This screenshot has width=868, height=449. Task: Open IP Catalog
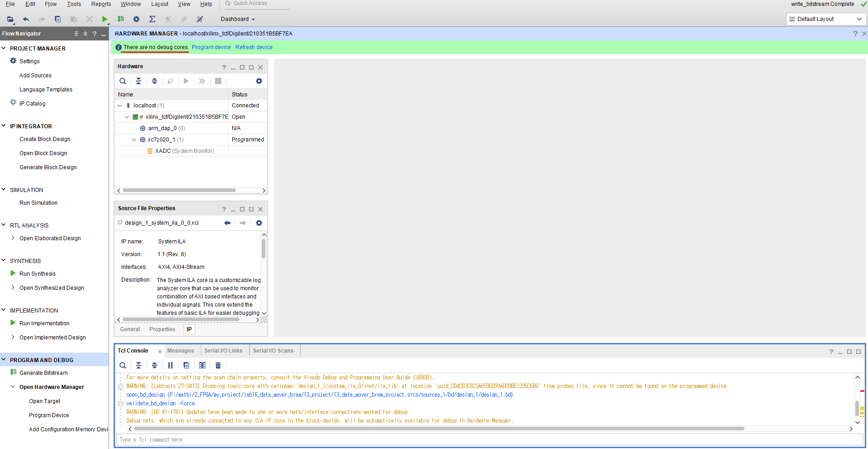(x=32, y=104)
